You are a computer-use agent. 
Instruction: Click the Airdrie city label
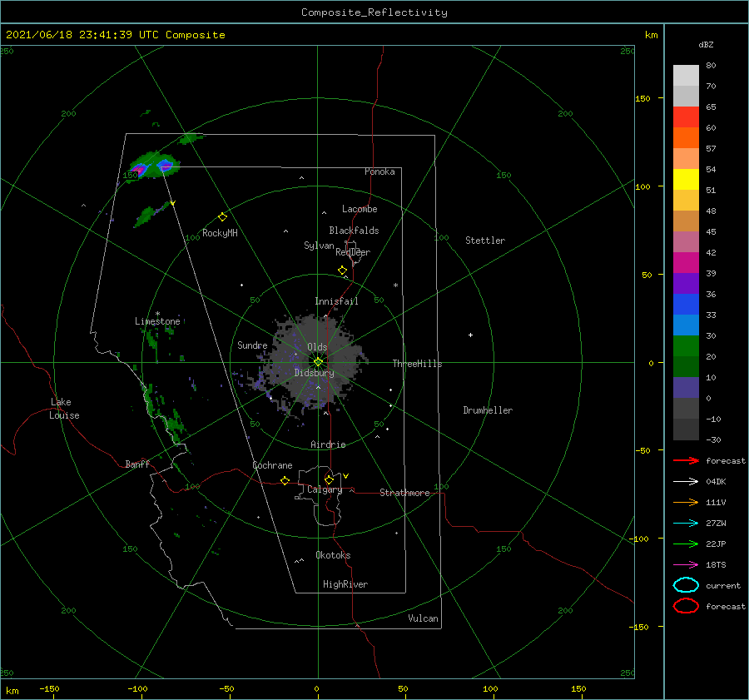328,444
